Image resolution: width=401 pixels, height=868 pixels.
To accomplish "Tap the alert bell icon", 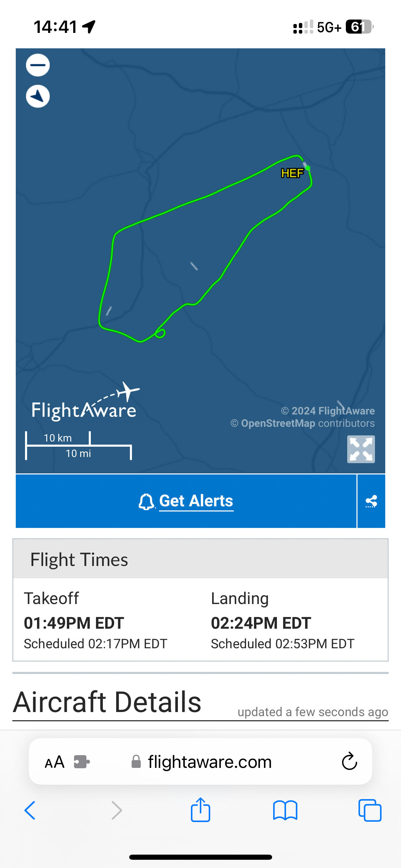I will coord(146,502).
